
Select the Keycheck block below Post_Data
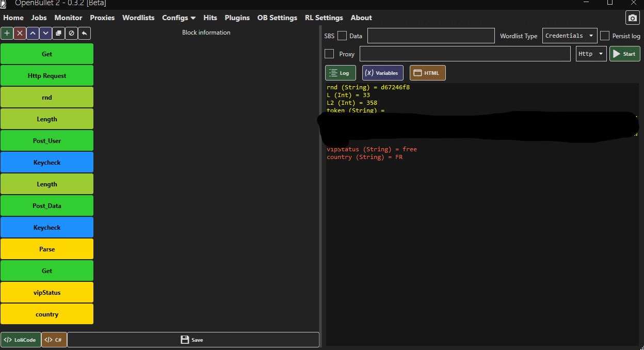tap(47, 227)
